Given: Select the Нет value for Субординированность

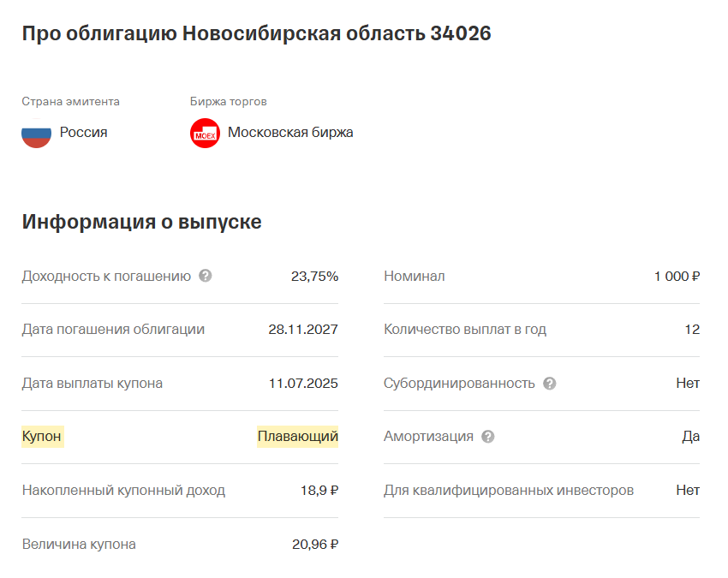Looking at the screenshot, I should click(688, 383).
